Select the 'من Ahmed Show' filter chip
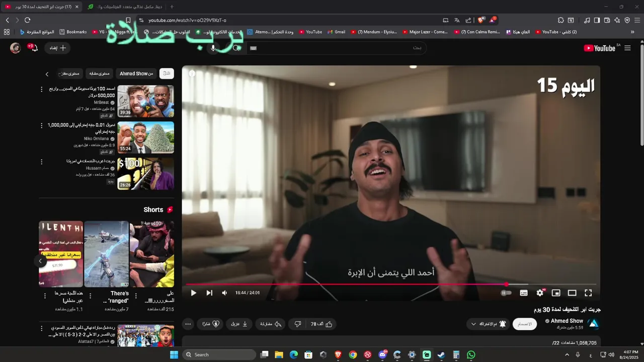This screenshot has width=644, height=362. pos(136,73)
